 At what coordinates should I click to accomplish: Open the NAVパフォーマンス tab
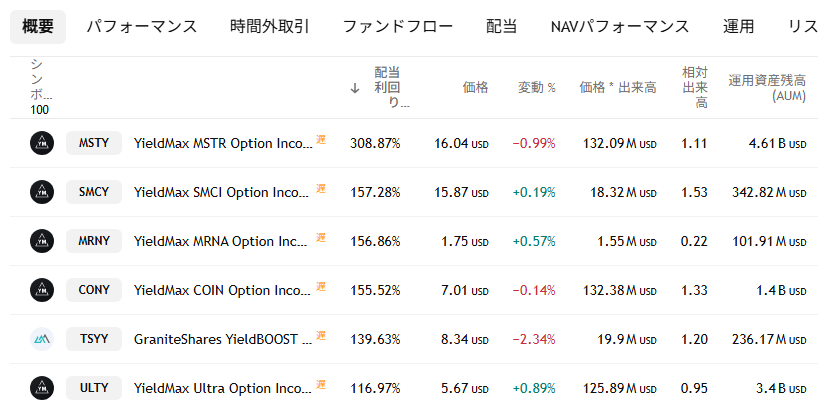pyautogui.click(x=619, y=27)
